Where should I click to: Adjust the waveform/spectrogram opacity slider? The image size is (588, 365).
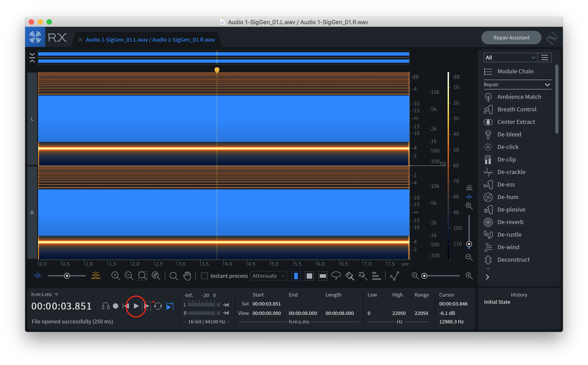coord(67,276)
